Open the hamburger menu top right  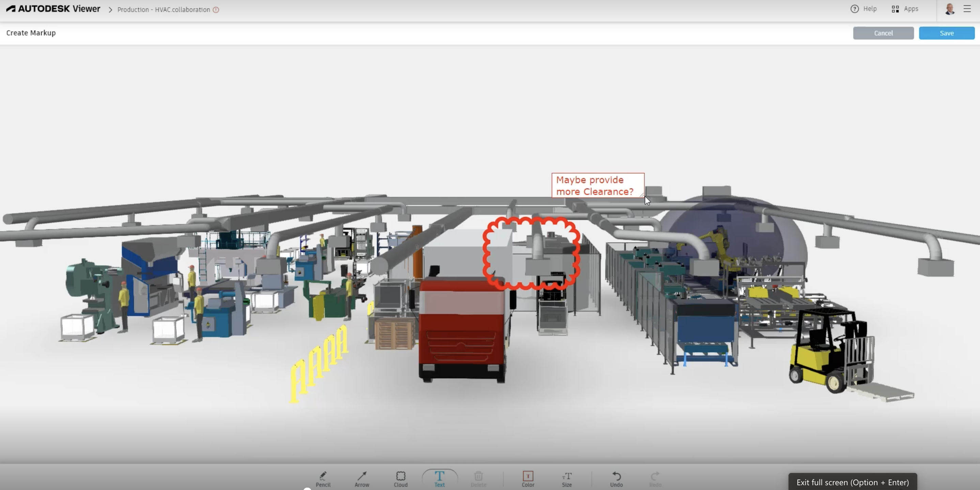tap(967, 9)
